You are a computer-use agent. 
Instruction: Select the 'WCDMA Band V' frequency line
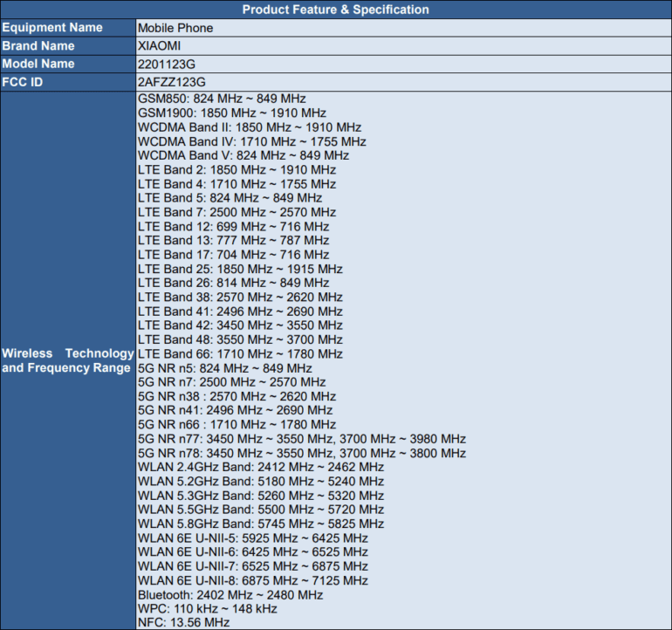pyautogui.click(x=243, y=155)
